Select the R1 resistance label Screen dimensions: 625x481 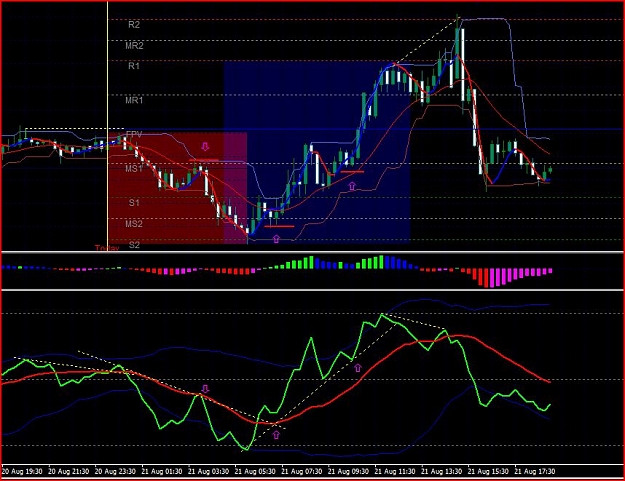[134, 66]
